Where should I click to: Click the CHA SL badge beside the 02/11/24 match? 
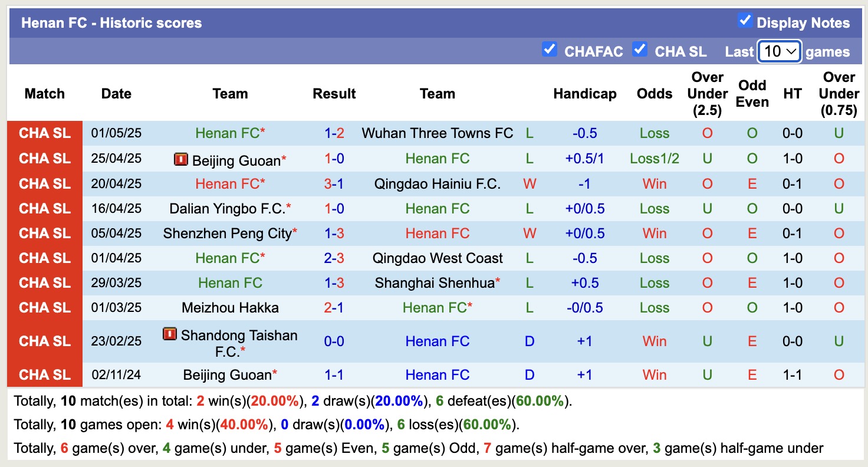click(44, 374)
